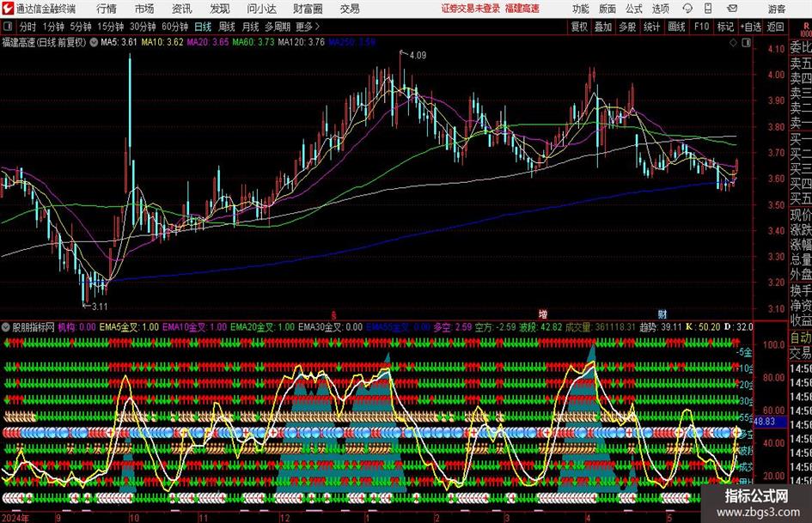812x523 pixels.
Task: Click the 增 marker below the chart
Action: pyautogui.click(x=543, y=313)
